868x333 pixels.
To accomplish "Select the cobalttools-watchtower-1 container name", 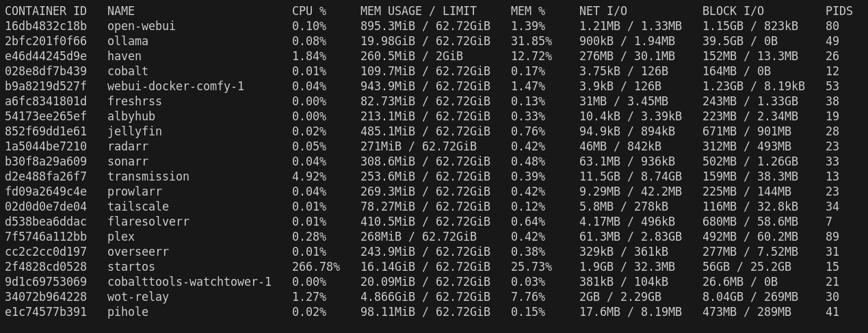I will tap(189, 282).
